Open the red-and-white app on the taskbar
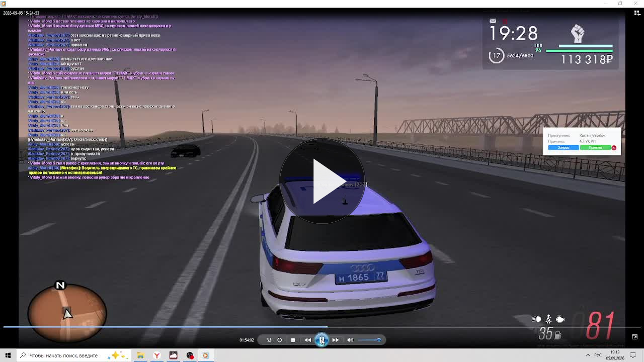This screenshot has width=644, height=362. 173,355
